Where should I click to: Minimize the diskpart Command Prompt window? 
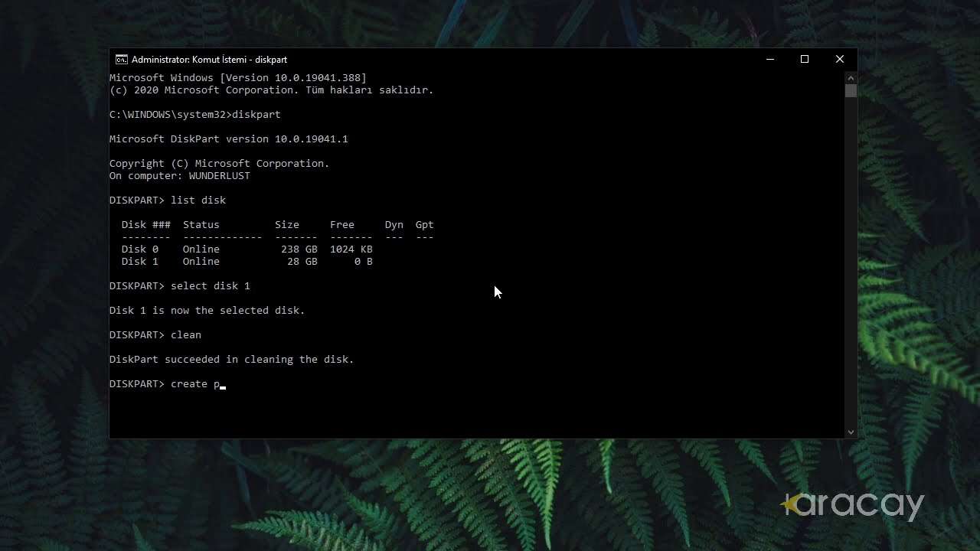[x=770, y=60]
